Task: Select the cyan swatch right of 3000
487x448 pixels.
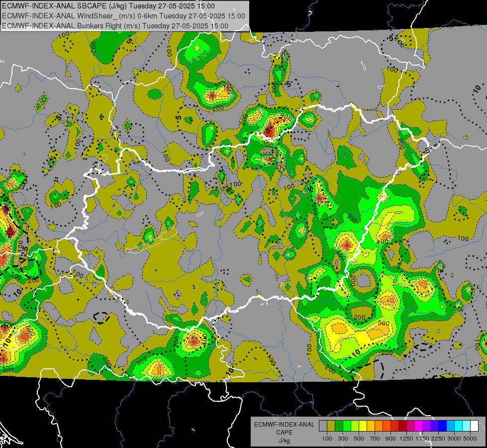Action: (459, 426)
